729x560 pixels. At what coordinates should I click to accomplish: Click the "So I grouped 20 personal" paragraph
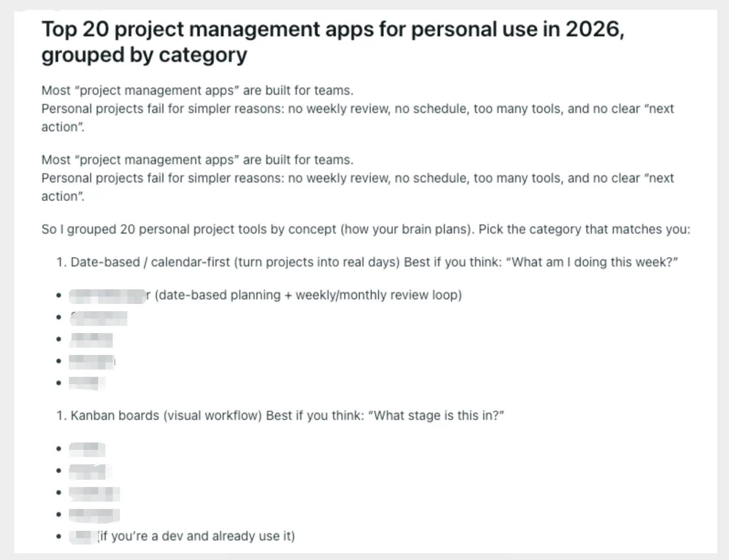click(365, 229)
